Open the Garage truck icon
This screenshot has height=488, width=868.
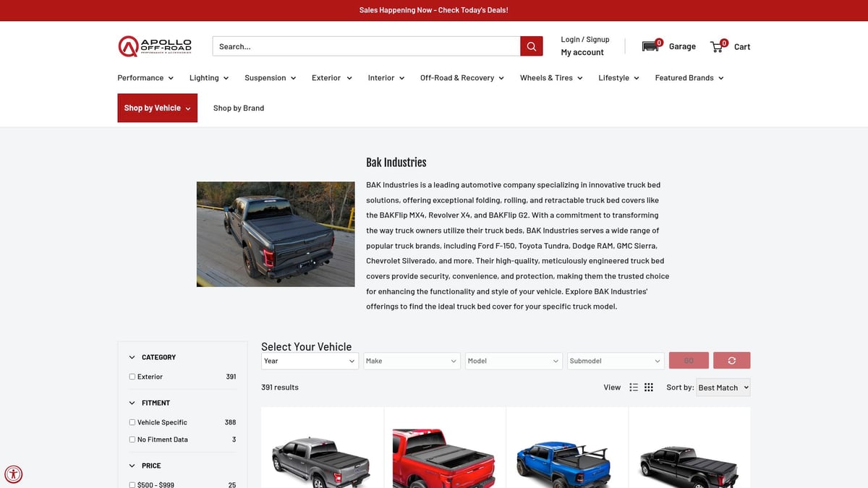coord(651,46)
